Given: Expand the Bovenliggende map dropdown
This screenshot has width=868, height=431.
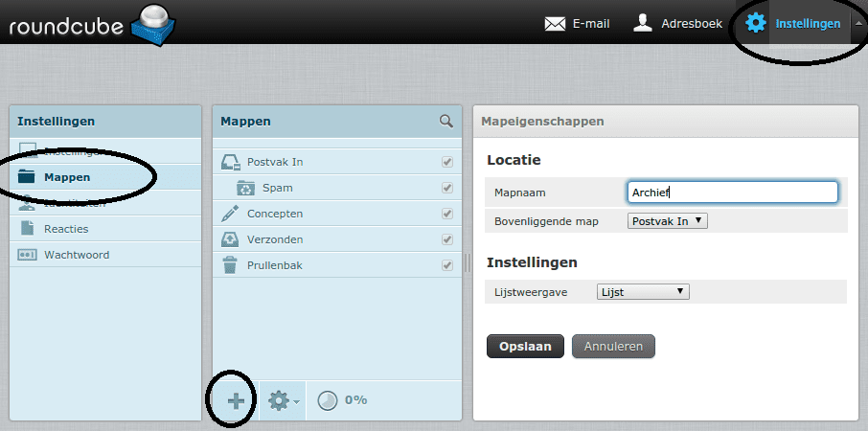Looking at the screenshot, I should click(668, 221).
